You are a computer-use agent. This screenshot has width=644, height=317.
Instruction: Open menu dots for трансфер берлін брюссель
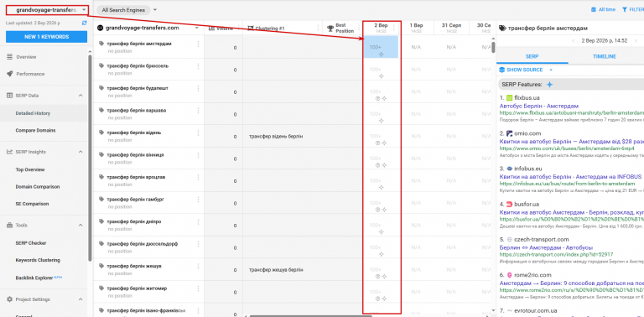click(199, 65)
